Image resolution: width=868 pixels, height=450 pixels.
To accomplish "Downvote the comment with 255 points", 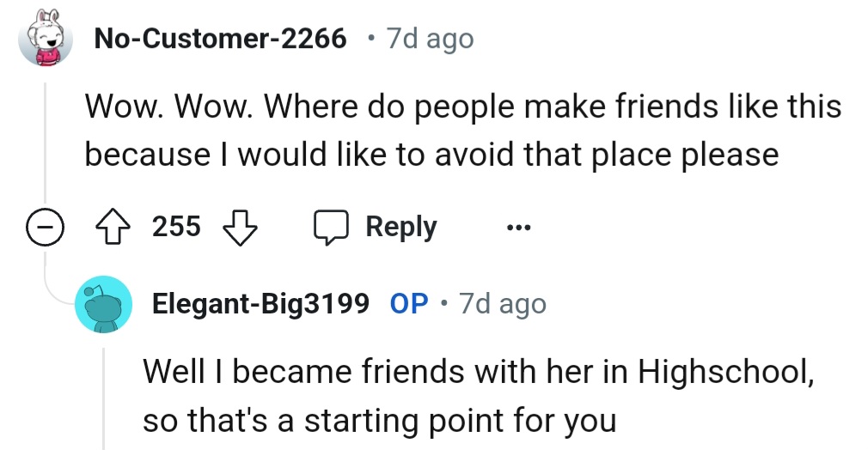I will click(241, 228).
